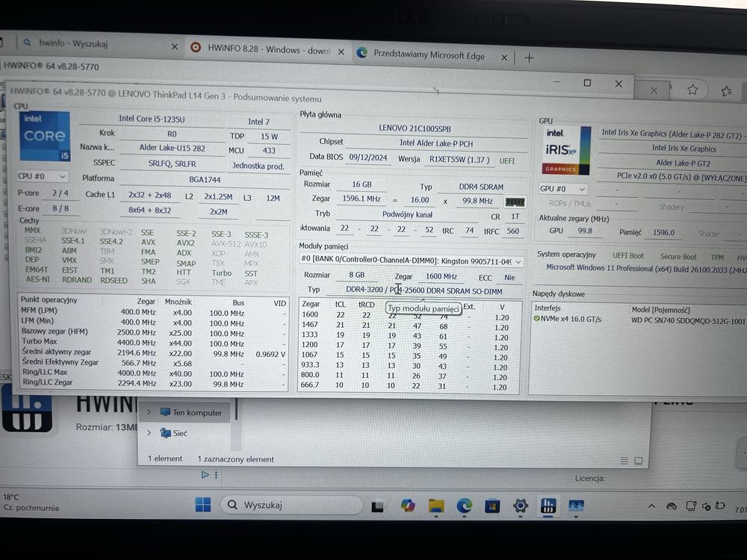Click the taskbar Wyszukaj search box
The width and height of the screenshot is (747, 560).
(x=291, y=504)
